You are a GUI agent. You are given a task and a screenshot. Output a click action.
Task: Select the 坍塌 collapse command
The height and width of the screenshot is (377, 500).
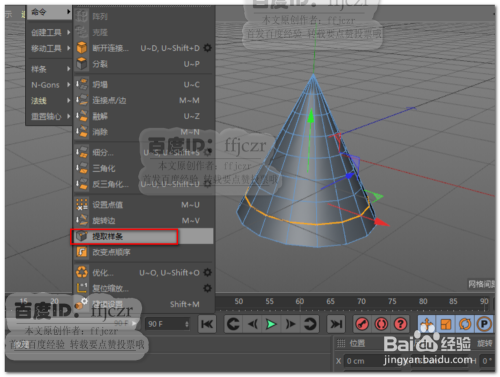point(143,85)
